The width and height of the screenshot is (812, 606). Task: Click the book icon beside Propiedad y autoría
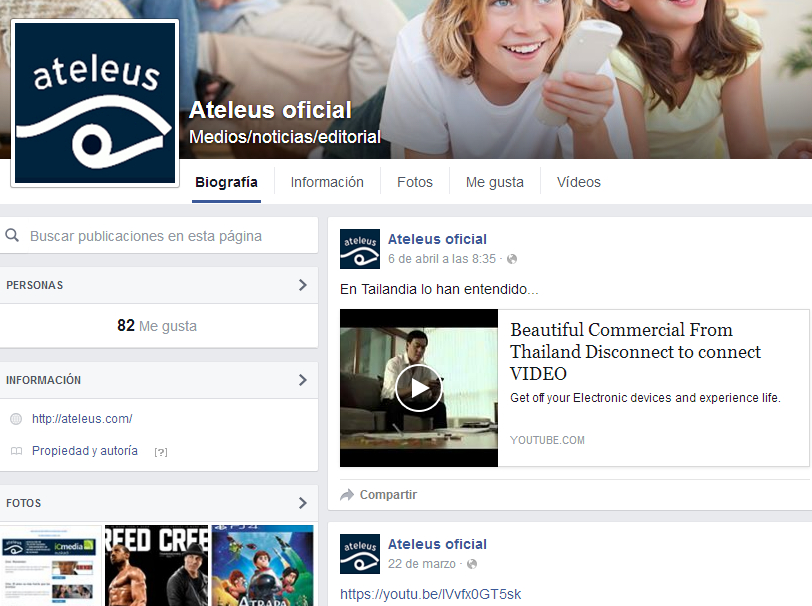tap(16, 451)
